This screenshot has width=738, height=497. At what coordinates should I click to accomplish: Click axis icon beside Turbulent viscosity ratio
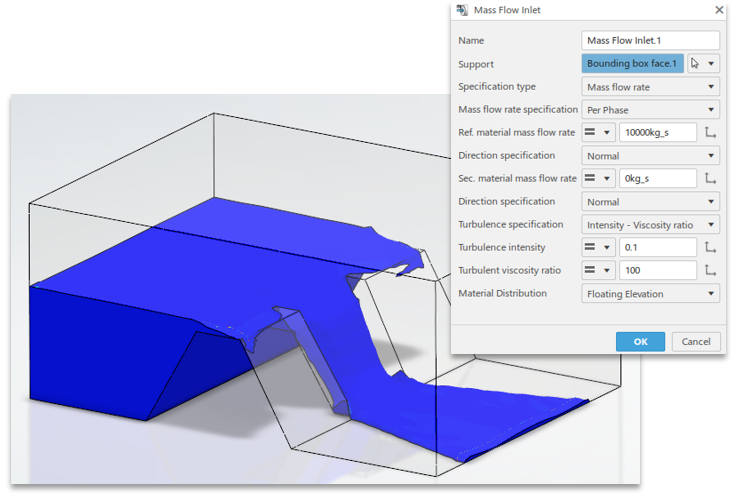point(710,270)
